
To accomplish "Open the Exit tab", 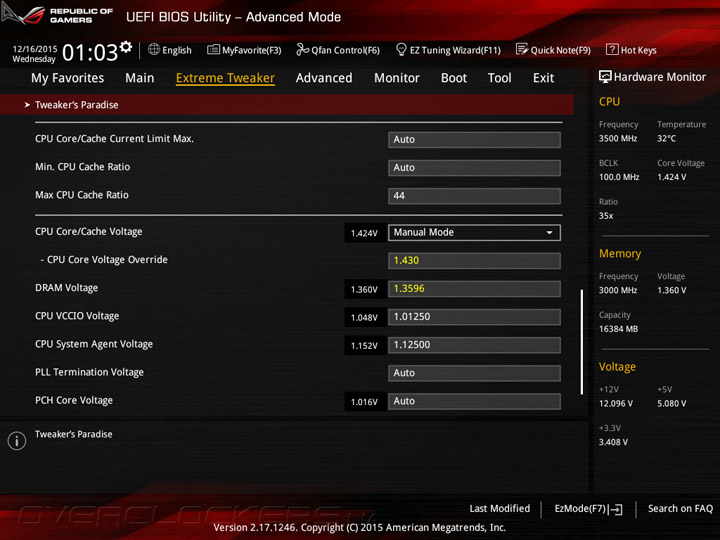I will pos(543,78).
